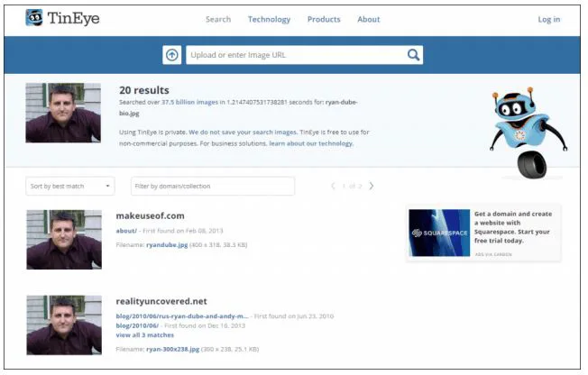Click the Log in link
Viewport: 588px width, 375px height.
tap(548, 19)
